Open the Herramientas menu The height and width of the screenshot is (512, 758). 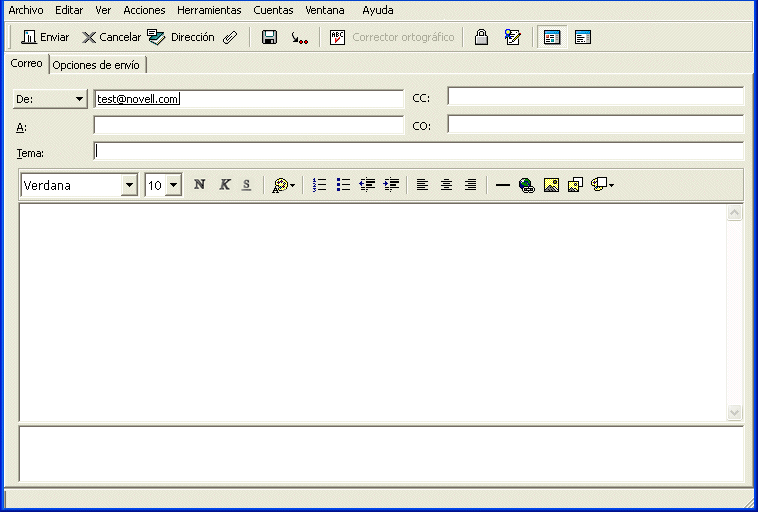(x=209, y=10)
